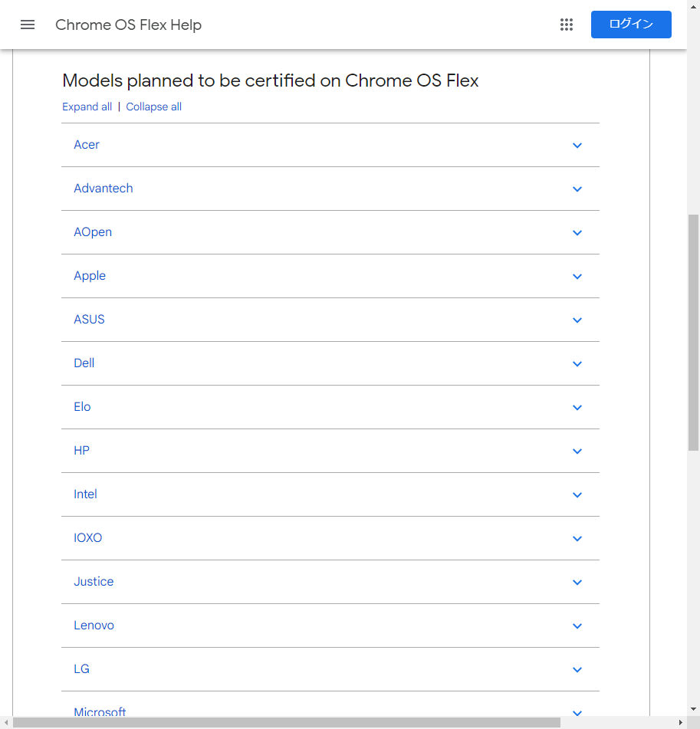Open the ASUS models list

(330, 320)
